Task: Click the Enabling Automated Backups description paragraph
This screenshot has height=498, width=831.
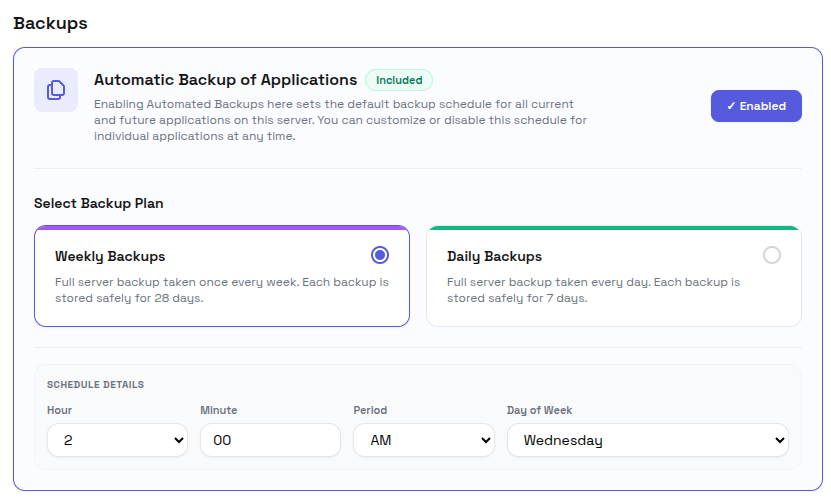Action: pos(340,120)
